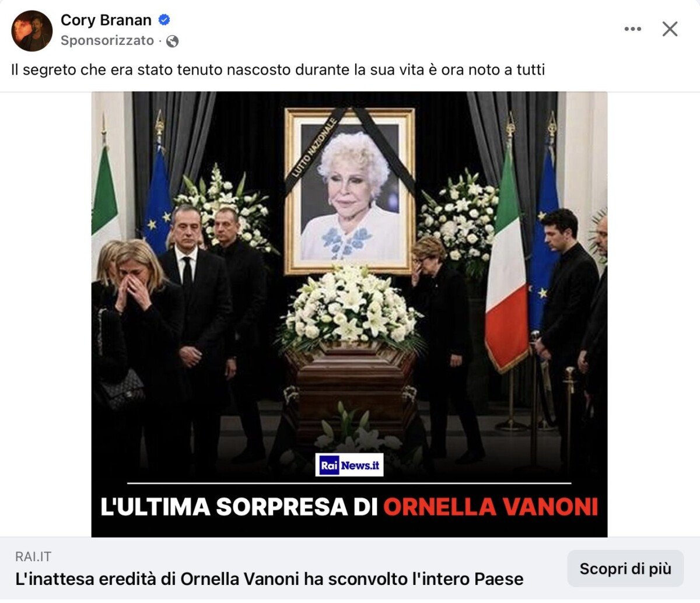Open the Cory Branan profile name link

pos(106,20)
